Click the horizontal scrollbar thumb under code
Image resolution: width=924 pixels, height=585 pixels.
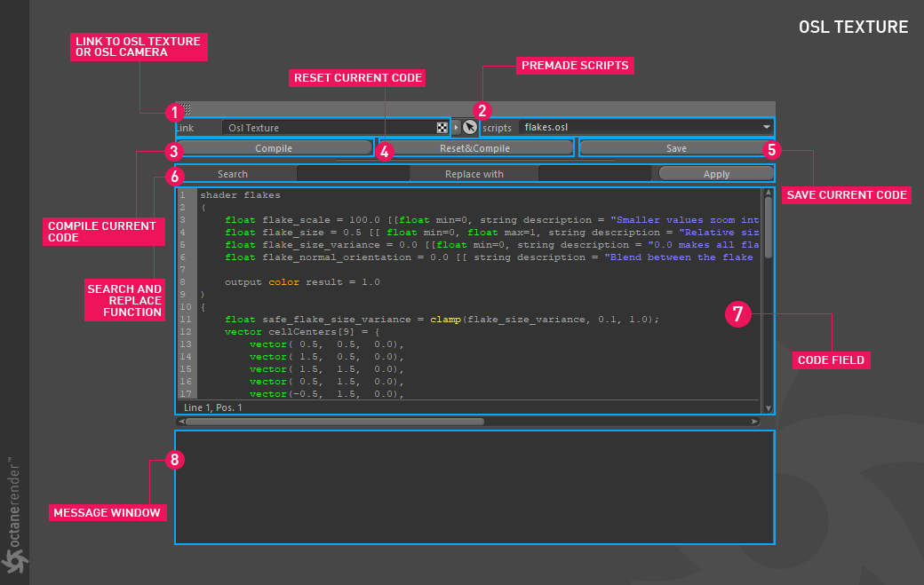click(x=334, y=422)
